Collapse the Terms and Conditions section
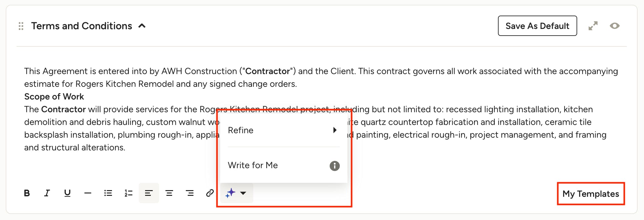 (142, 26)
